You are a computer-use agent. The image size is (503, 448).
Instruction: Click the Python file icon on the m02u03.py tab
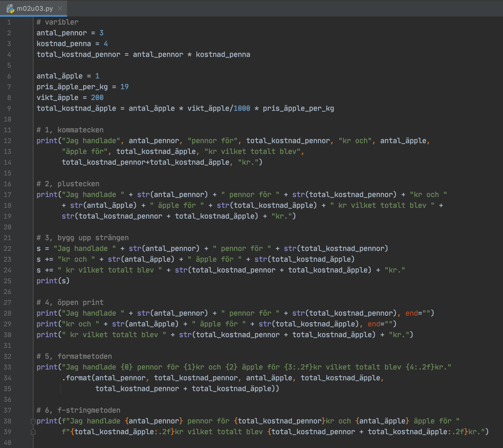coord(10,8)
